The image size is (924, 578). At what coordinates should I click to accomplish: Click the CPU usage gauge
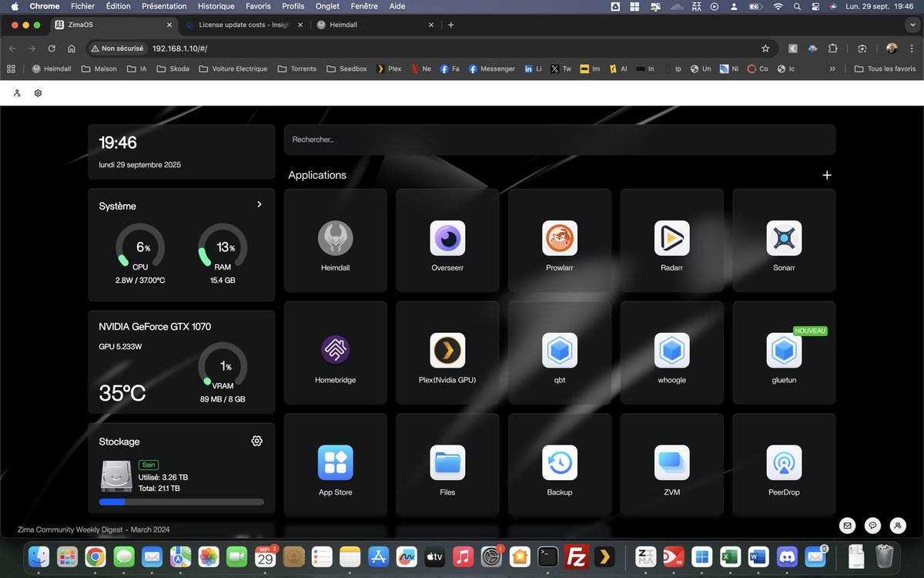[x=139, y=248]
